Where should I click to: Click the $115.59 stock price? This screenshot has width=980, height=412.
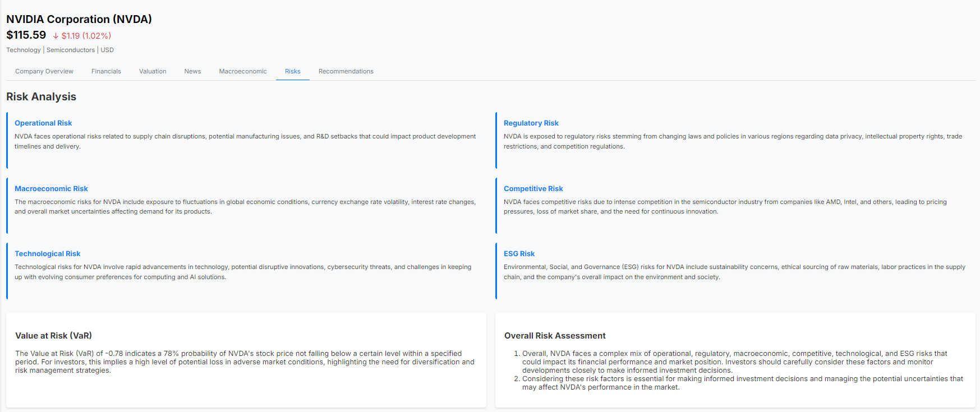pyautogui.click(x=26, y=35)
